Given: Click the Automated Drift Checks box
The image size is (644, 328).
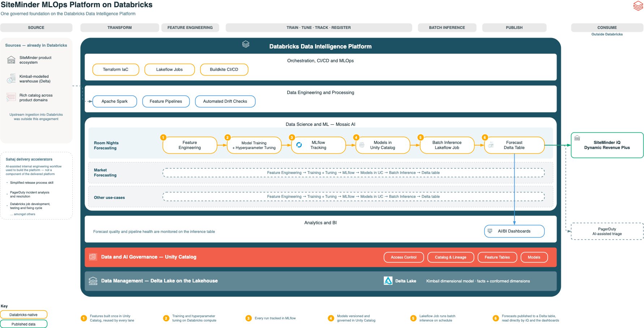Looking at the screenshot, I should 225,101.
